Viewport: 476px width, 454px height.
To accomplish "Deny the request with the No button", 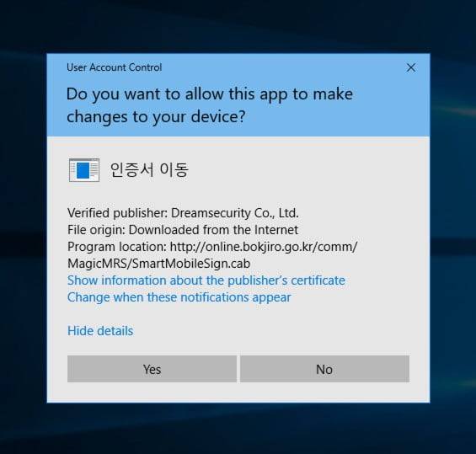I will (x=324, y=369).
